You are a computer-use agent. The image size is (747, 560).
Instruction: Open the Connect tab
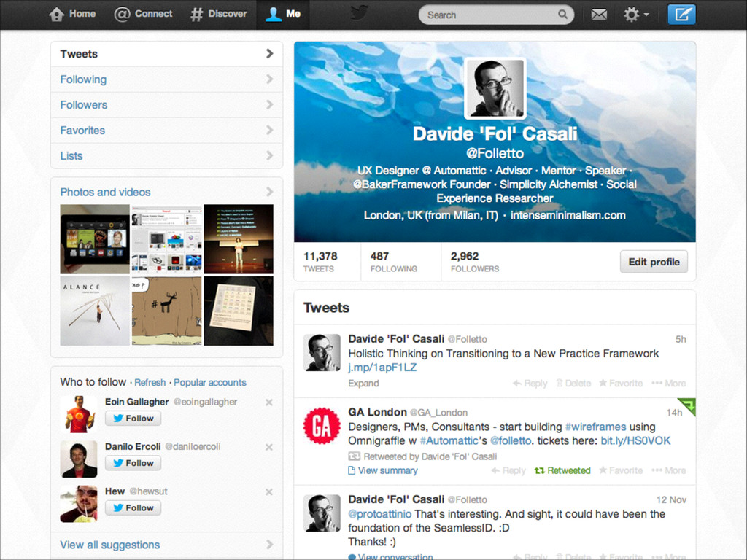(x=144, y=15)
